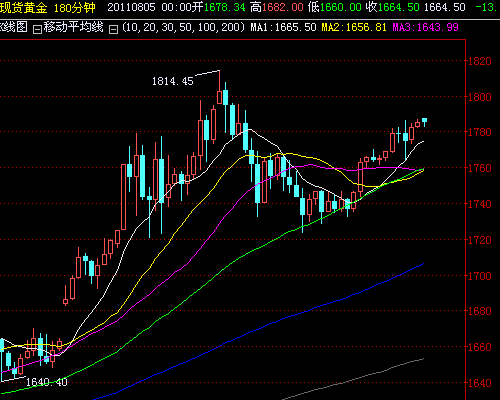Screen dimensions: 500x400
Task: Click the low price 1660.00
Action: (x=340, y=7)
